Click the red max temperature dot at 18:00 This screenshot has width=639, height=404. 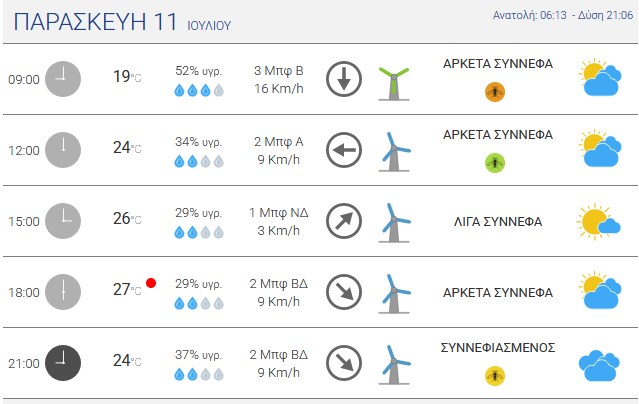[x=151, y=283]
